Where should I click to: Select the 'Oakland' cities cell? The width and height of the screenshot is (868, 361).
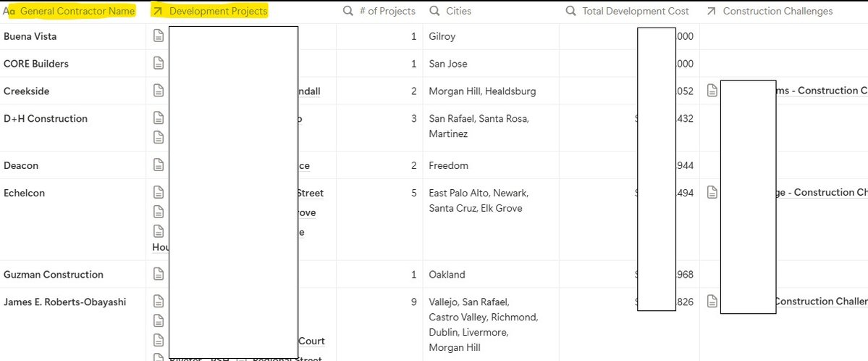[491, 275]
